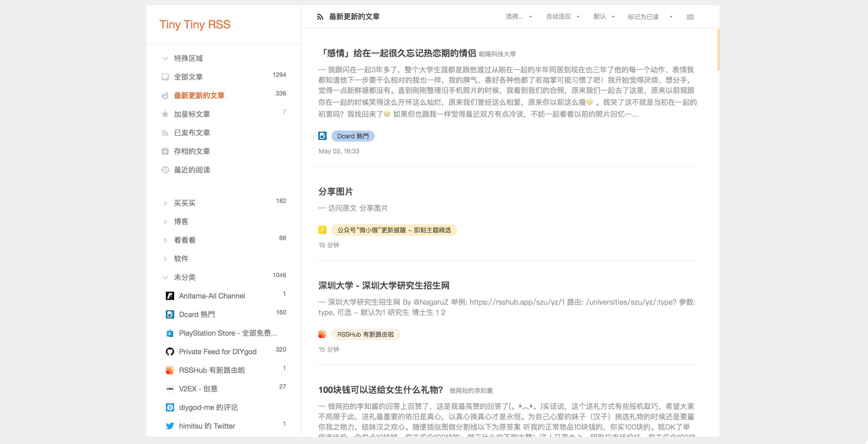Click the star icon for starred articles
Screen dimensions: 868x444
[165, 114]
